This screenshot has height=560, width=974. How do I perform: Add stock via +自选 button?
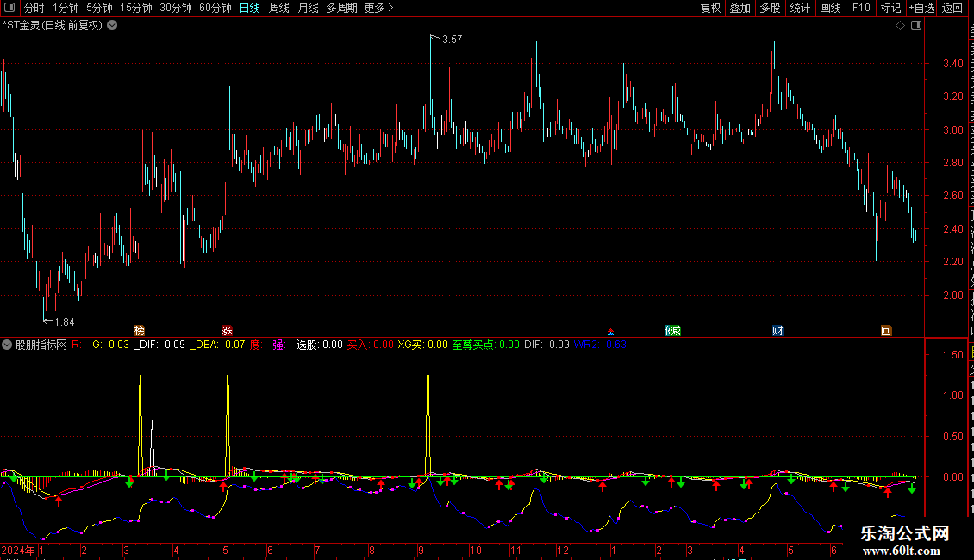point(921,8)
